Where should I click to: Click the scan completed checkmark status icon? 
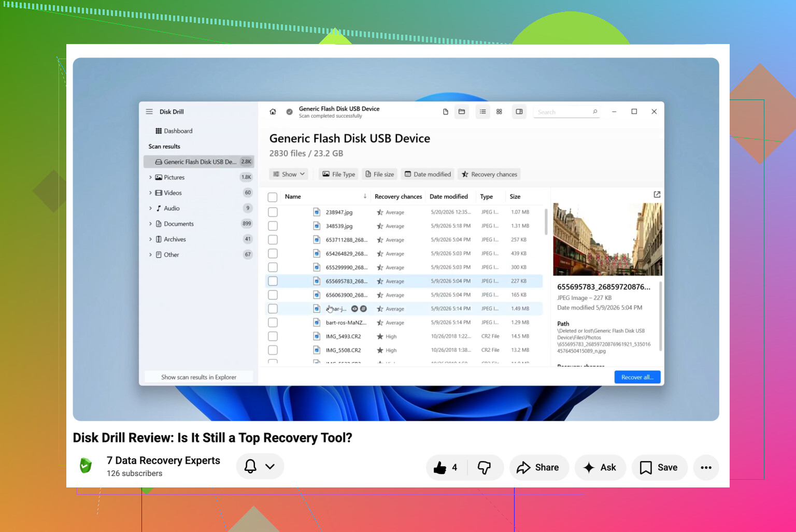coord(290,111)
